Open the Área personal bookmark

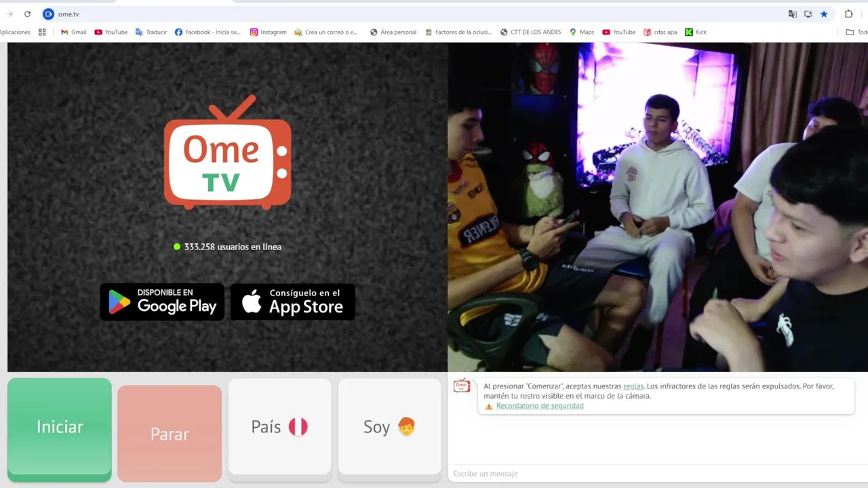pyautogui.click(x=393, y=32)
